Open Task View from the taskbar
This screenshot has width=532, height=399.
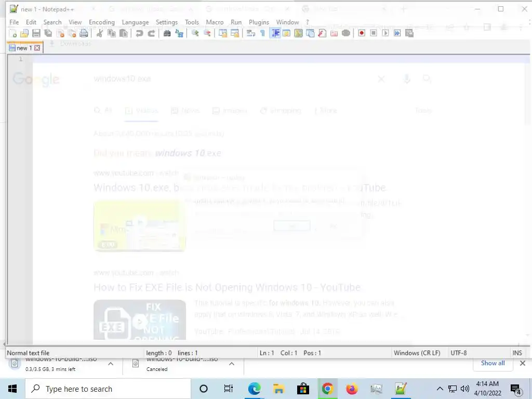pyautogui.click(x=229, y=389)
